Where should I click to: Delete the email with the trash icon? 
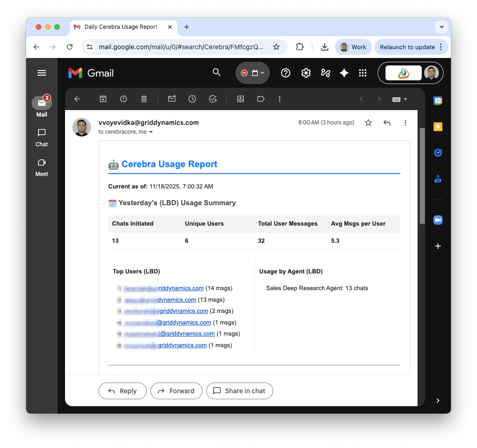tap(144, 99)
